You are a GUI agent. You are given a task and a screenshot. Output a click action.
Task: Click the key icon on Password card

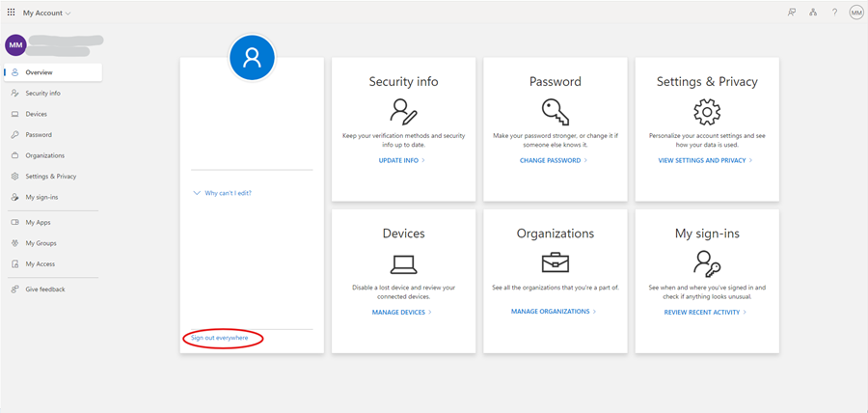[556, 111]
